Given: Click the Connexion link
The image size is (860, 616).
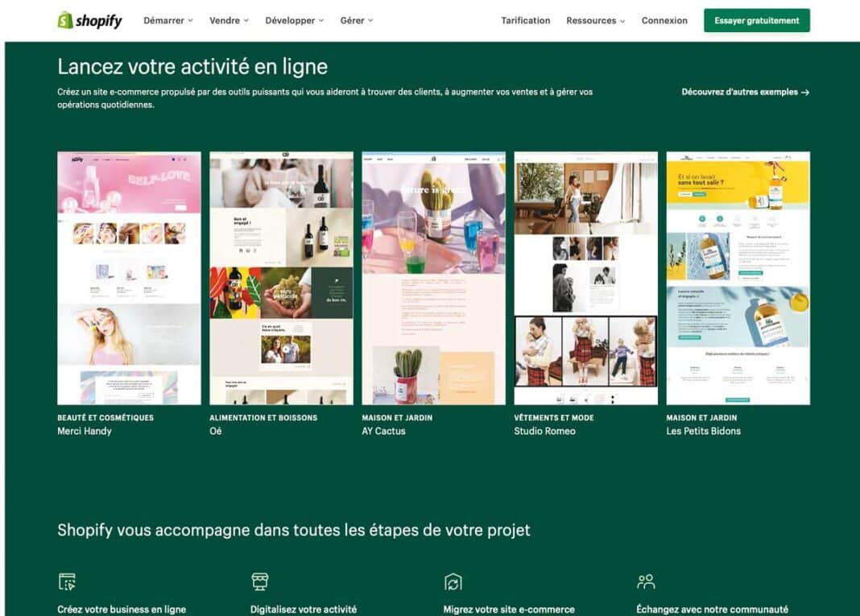Looking at the screenshot, I should coord(664,21).
